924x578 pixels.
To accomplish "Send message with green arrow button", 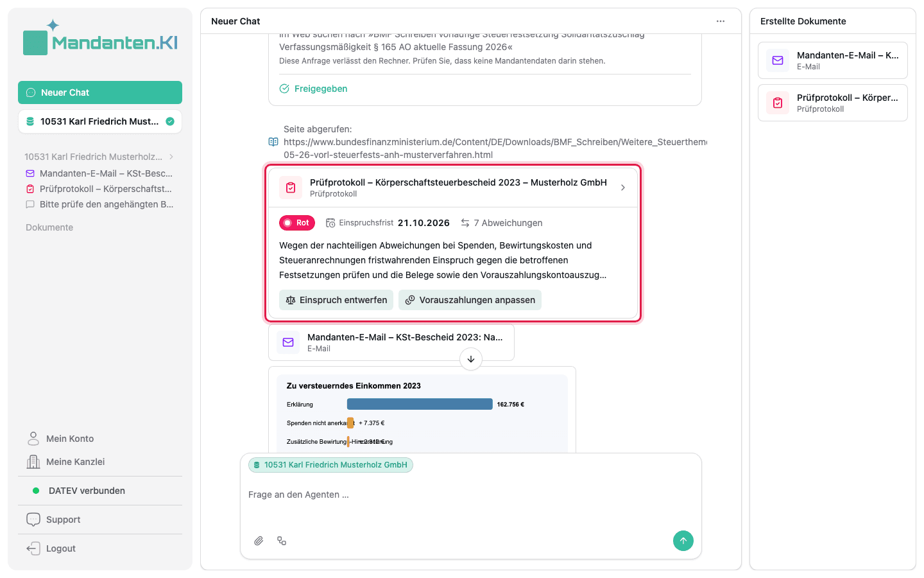I will pyautogui.click(x=683, y=541).
